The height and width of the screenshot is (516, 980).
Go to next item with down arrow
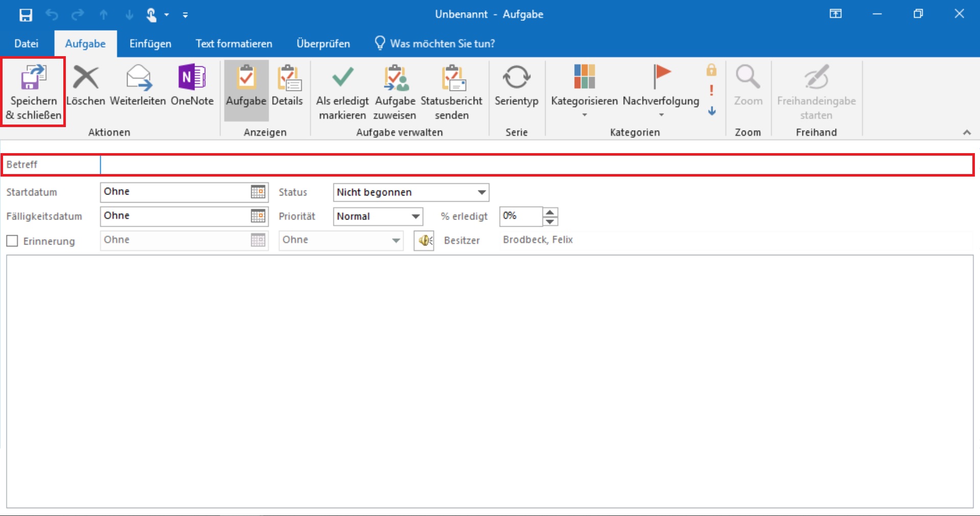pyautogui.click(x=129, y=15)
